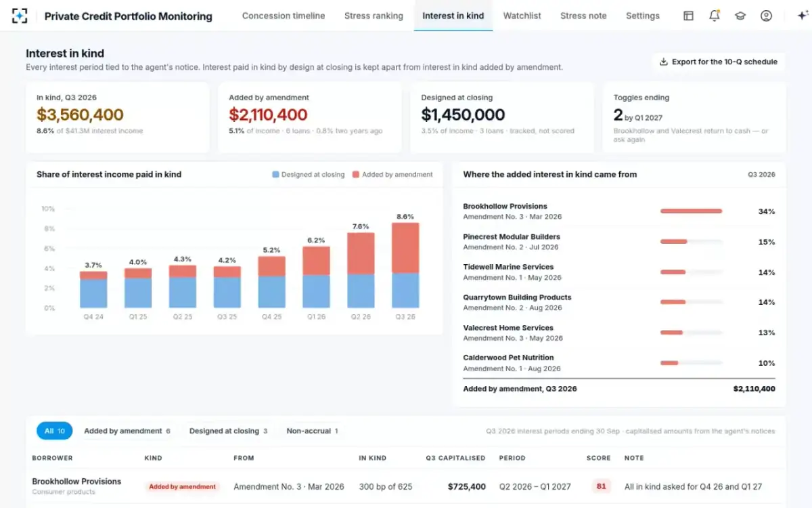The height and width of the screenshot is (508, 812).
Task: Open the Stress note tab
Action: (x=583, y=16)
